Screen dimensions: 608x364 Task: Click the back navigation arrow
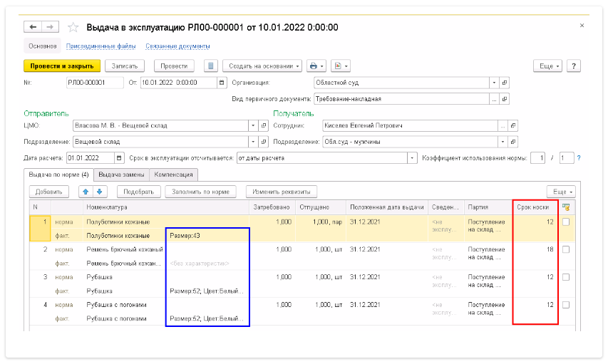[33, 27]
